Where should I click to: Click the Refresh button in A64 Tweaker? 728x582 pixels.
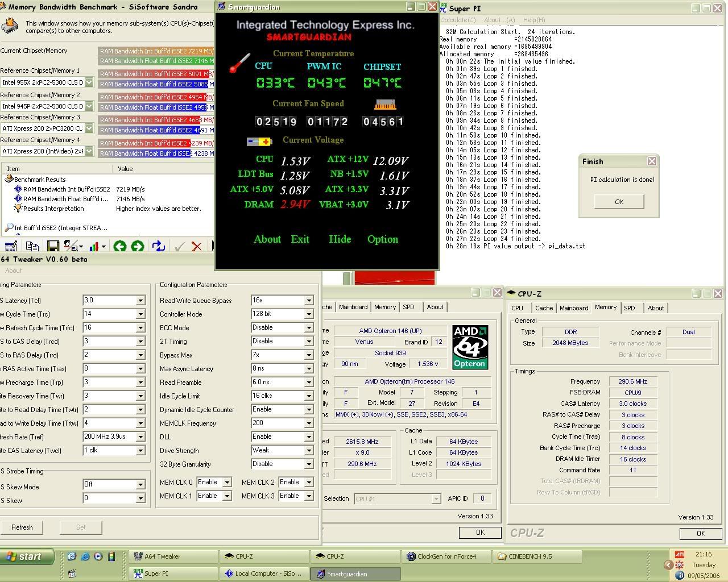click(22, 527)
